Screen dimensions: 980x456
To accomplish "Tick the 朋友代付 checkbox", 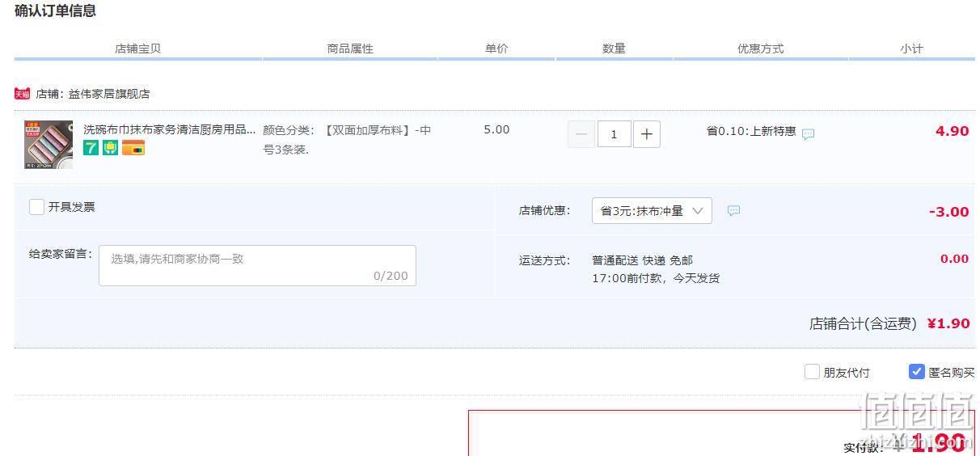I will pos(812,372).
